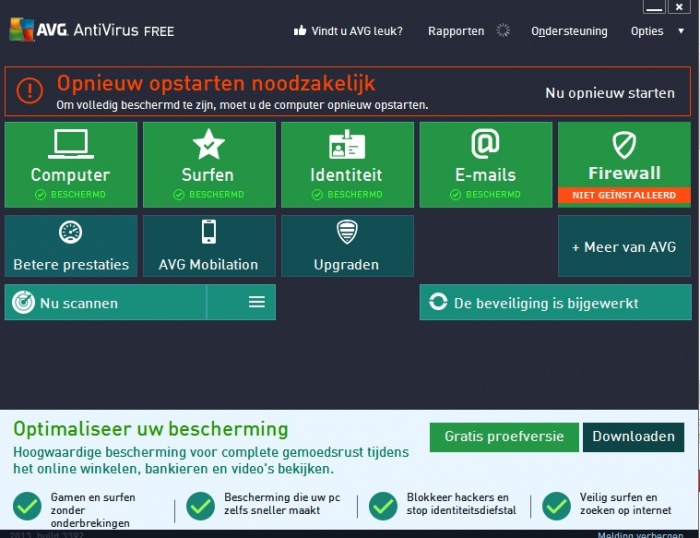The width and height of the screenshot is (700, 538).
Task: Click the Betere prestaties speedometer icon
Action: (x=71, y=232)
